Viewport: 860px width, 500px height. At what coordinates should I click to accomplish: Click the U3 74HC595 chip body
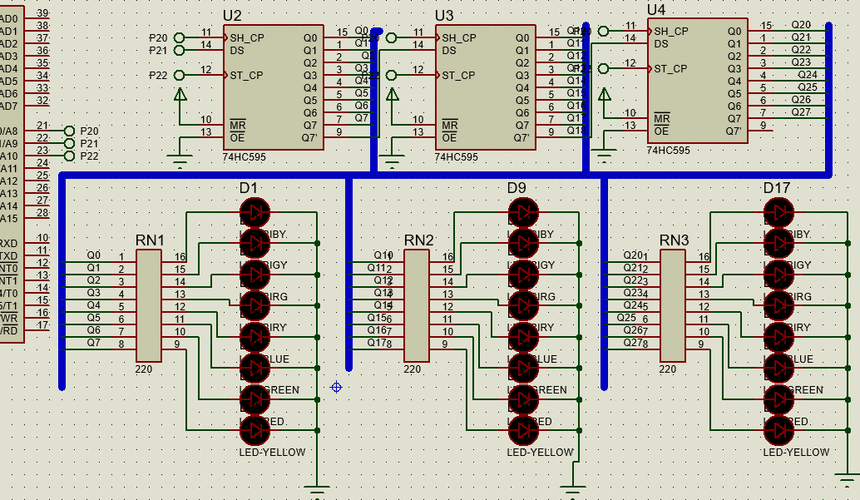(x=486, y=88)
